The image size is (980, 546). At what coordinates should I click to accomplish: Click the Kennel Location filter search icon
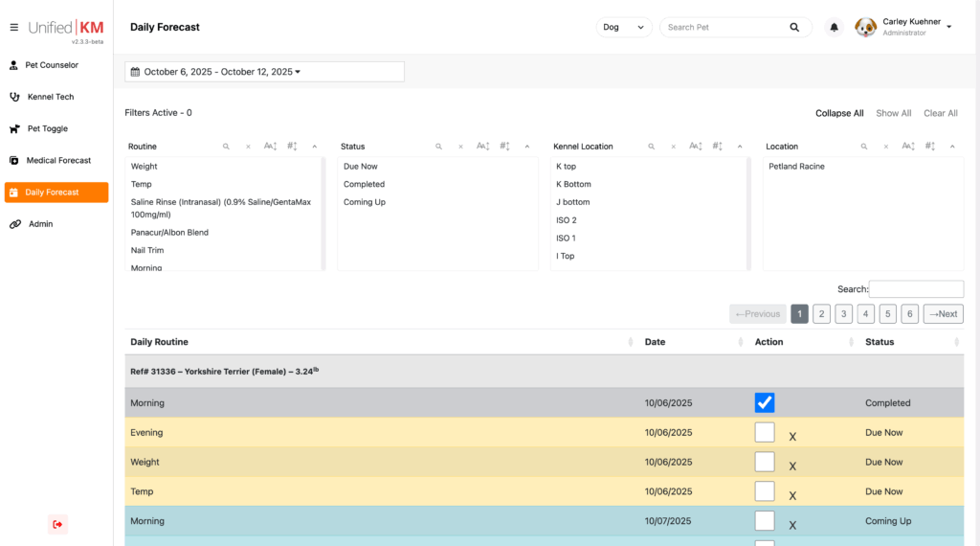pyautogui.click(x=651, y=147)
